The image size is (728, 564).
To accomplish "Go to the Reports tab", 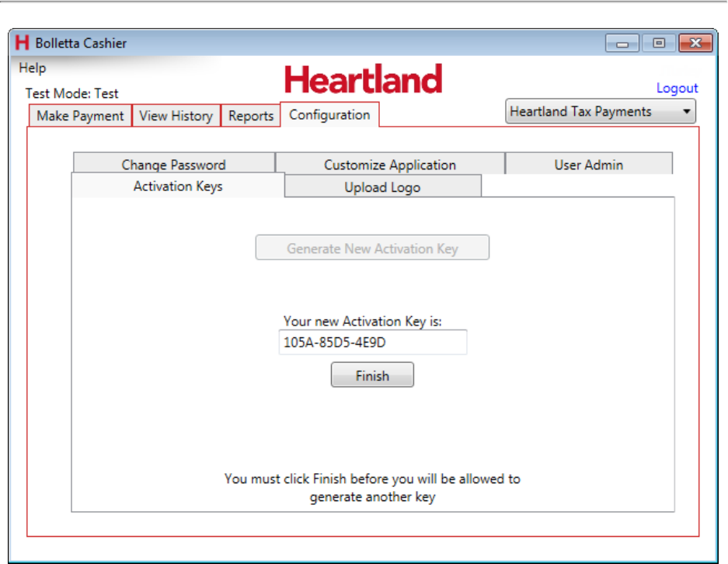I will [x=251, y=116].
